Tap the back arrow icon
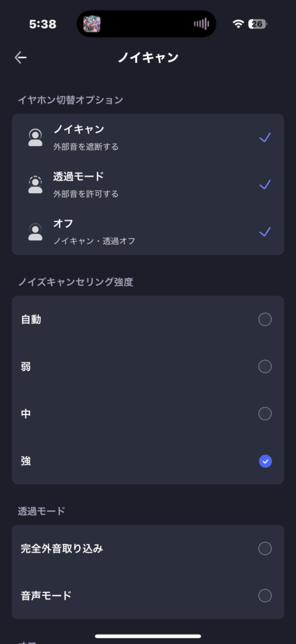 tap(21, 57)
